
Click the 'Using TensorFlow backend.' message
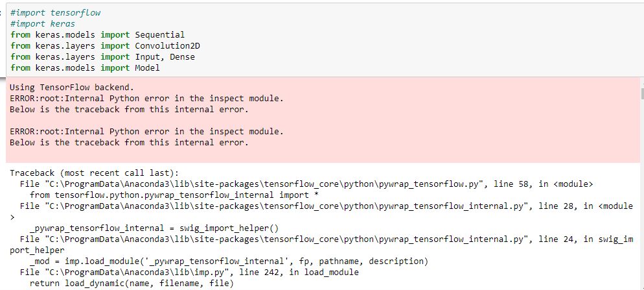pyautogui.click(x=72, y=87)
